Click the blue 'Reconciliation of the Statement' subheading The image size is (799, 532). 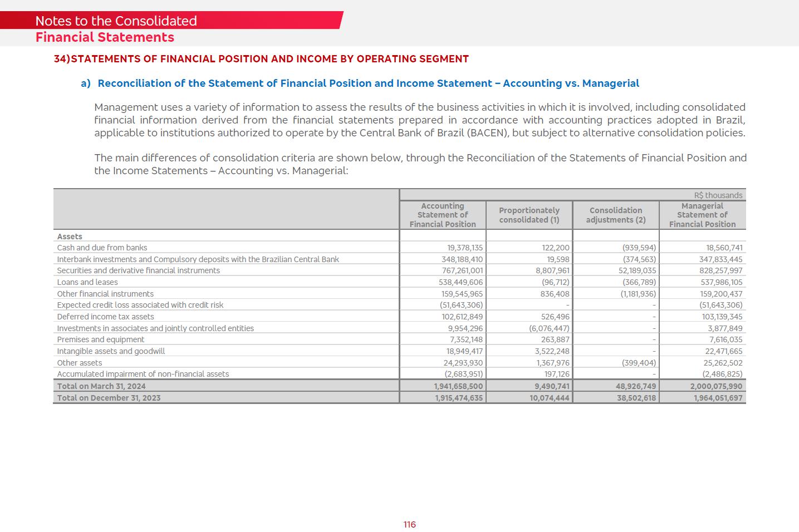point(367,83)
